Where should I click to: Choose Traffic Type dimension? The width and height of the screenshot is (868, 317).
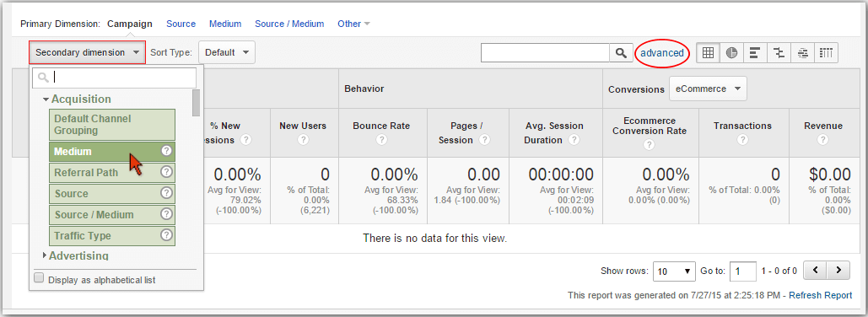112,235
